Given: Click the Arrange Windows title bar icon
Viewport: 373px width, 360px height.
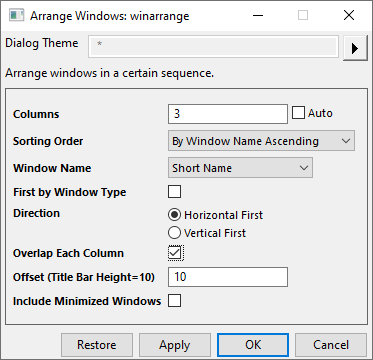Looking at the screenshot, I should tap(17, 16).
